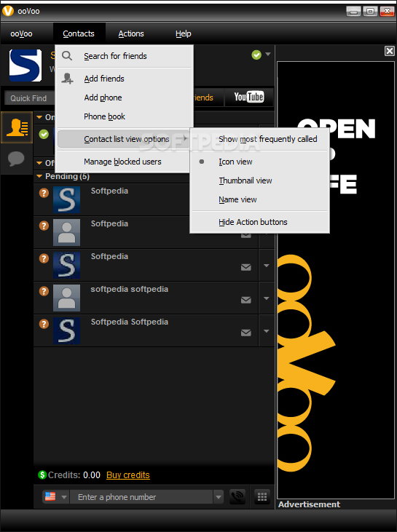Click the US flag country icon
This screenshot has width=397, height=532.
tap(50, 497)
